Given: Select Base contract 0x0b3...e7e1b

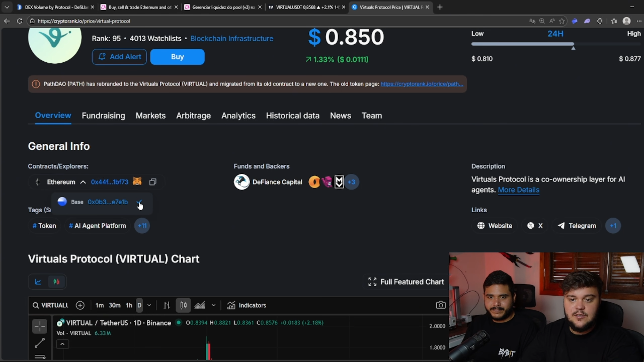Looking at the screenshot, I should click(x=108, y=202).
